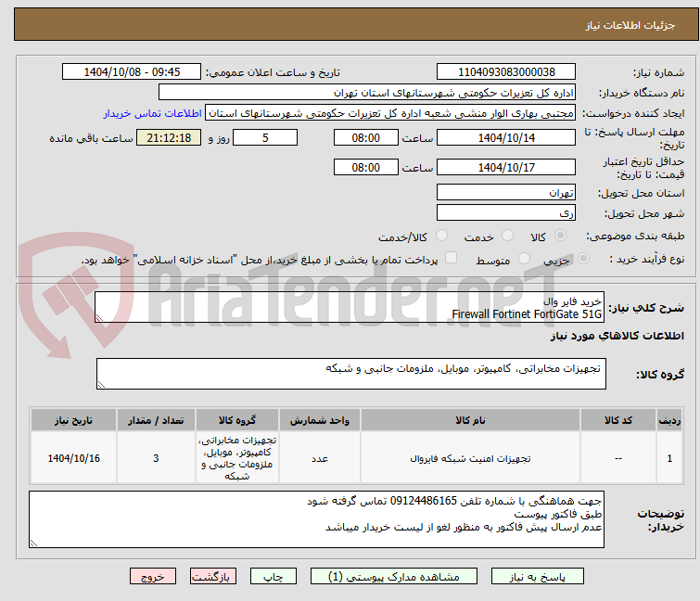Click the خروج exit button

pyautogui.click(x=153, y=576)
